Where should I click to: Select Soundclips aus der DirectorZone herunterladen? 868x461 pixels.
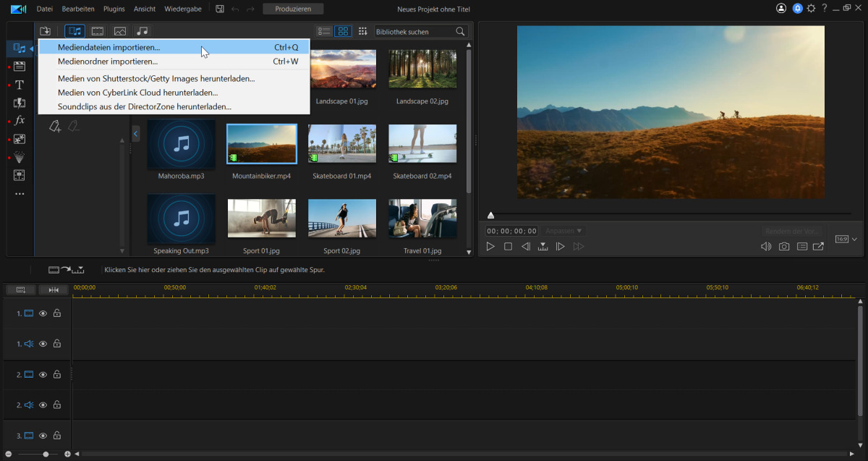[x=174, y=106]
